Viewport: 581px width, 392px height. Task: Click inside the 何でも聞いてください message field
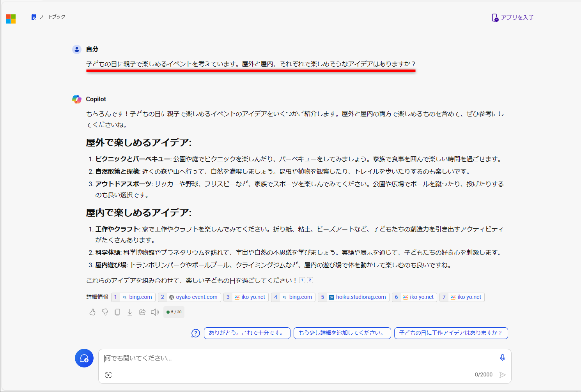pyautogui.click(x=273, y=358)
